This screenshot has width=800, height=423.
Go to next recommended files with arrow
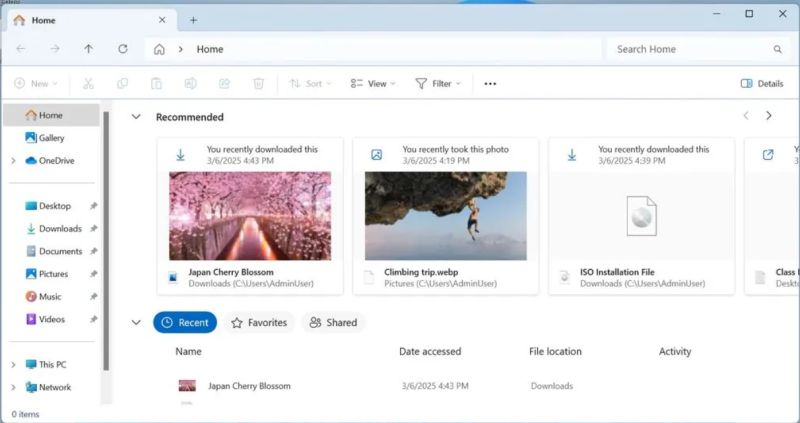click(x=768, y=116)
